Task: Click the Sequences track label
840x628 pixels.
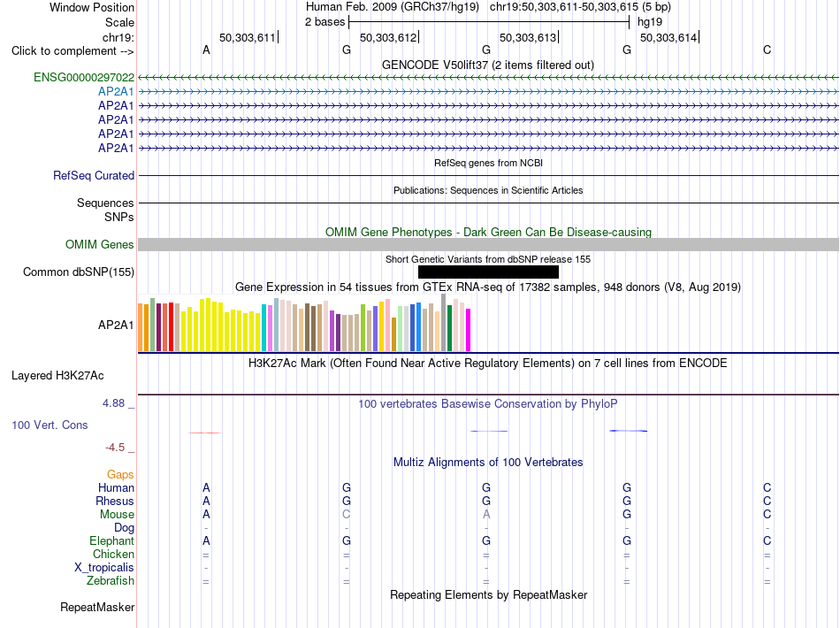Action: [x=105, y=203]
